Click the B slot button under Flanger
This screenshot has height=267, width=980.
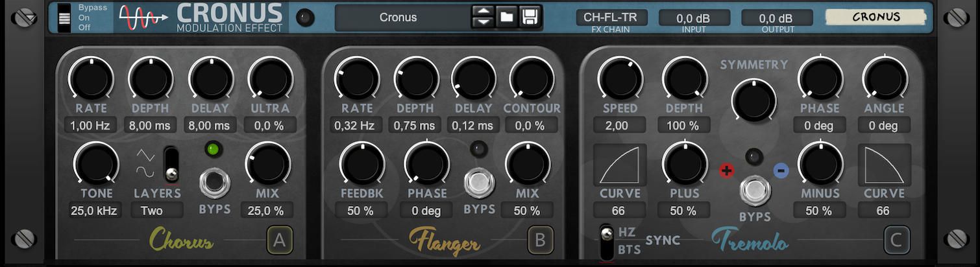coord(540,240)
